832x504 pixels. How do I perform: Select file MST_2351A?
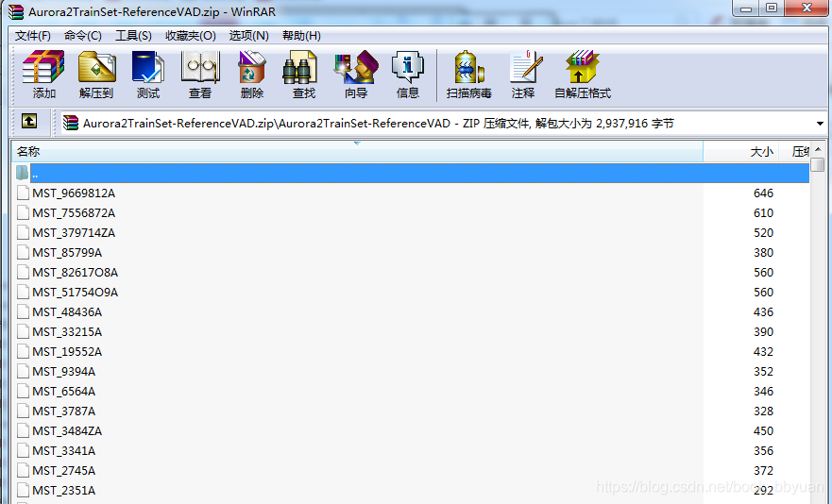click(x=63, y=490)
